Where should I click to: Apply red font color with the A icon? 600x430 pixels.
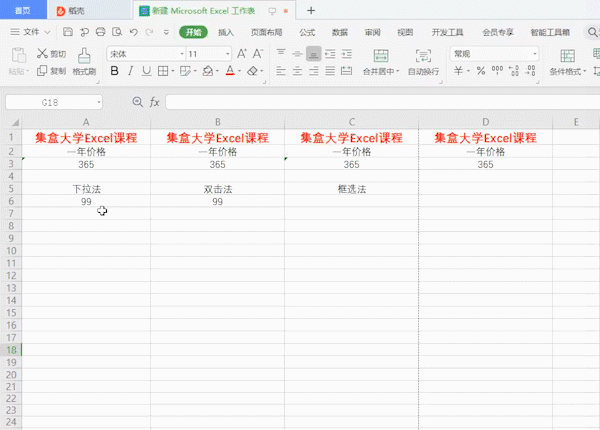click(x=230, y=71)
